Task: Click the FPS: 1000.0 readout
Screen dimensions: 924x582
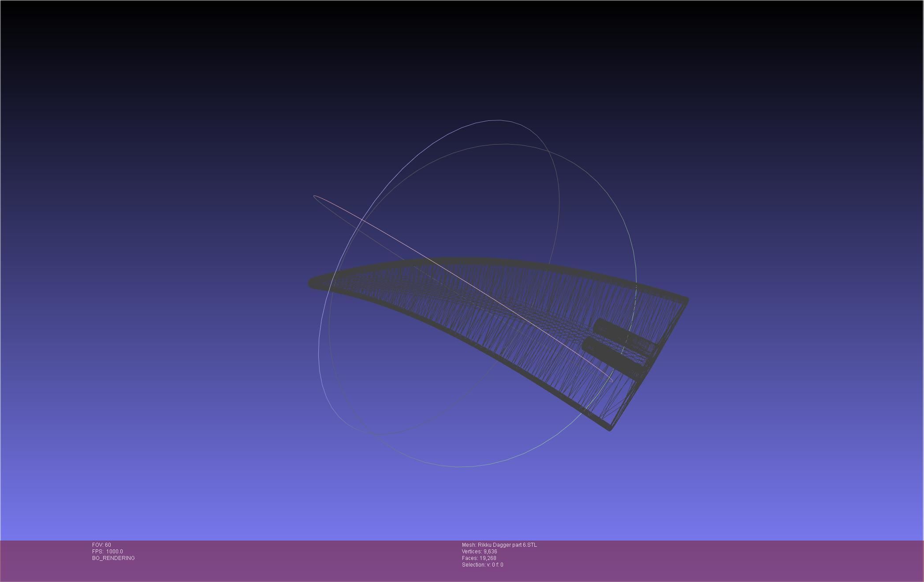Action: tap(108, 552)
